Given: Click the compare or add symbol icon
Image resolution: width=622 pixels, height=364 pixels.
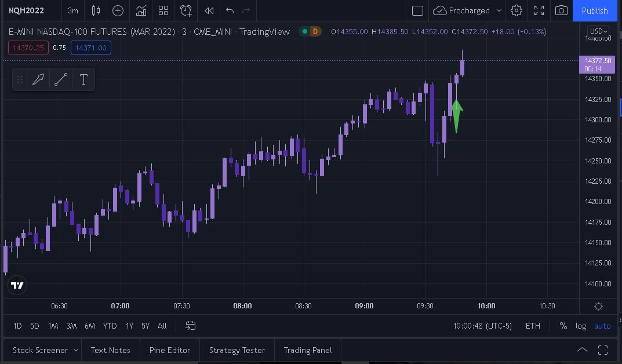Looking at the screenshot, I should (118, 10).
